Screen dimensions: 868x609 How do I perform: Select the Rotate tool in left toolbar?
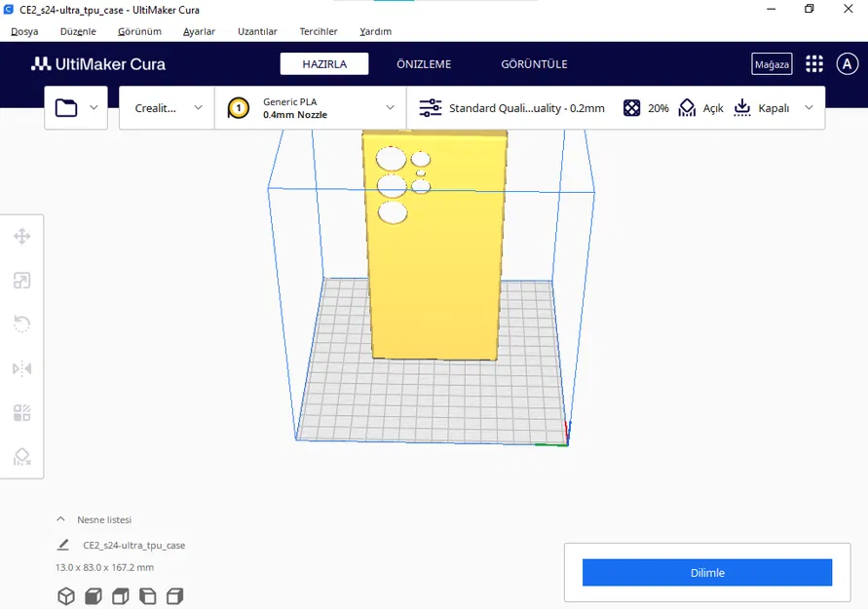tap(22, 324)
